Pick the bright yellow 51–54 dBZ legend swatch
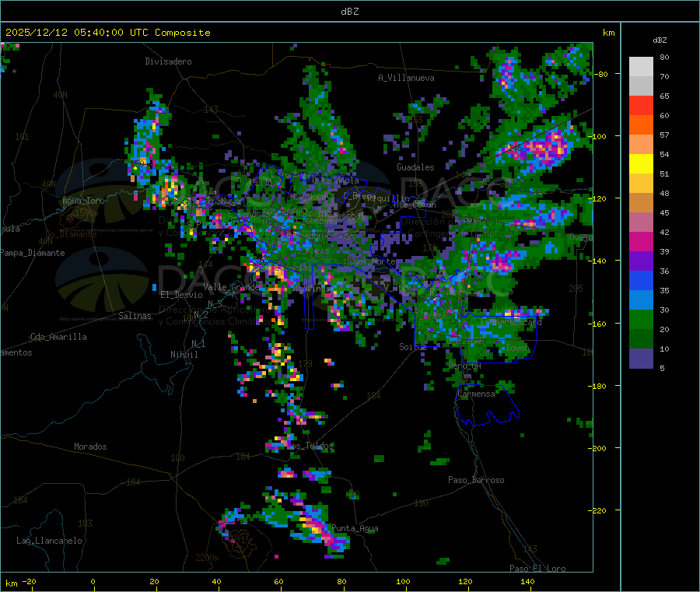Image resolution: width=700 pixels, height=592 pixels. [x=641, y=163]
